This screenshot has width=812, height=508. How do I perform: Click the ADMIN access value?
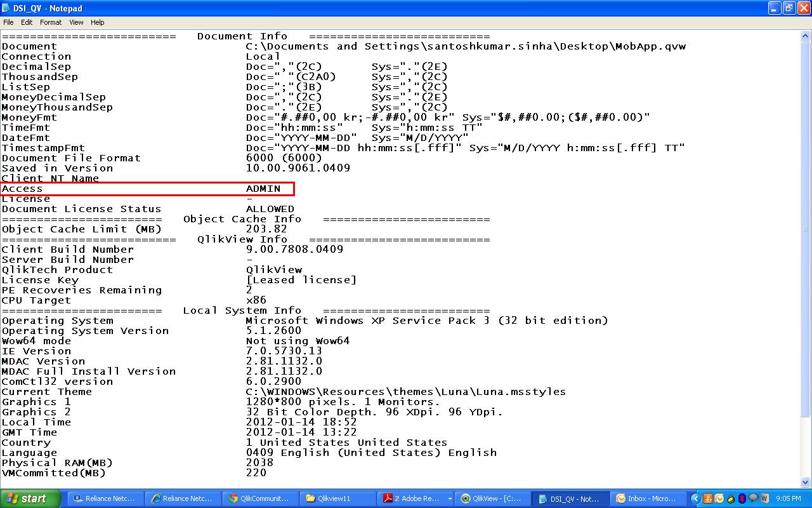(x=263, y=189)
